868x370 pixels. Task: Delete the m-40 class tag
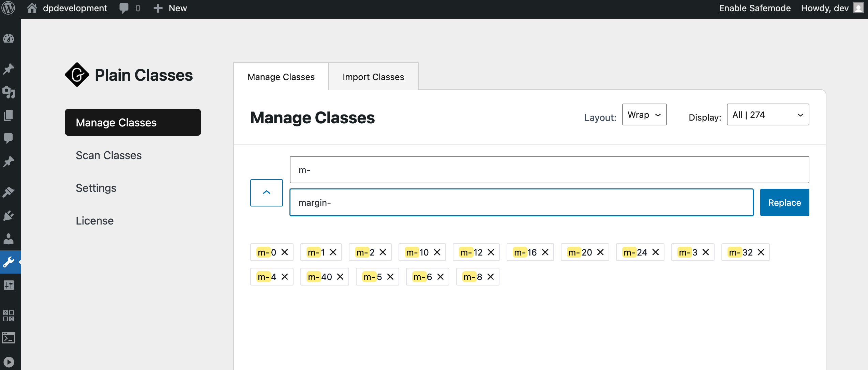pyautogui.click(x=340, y=277)
